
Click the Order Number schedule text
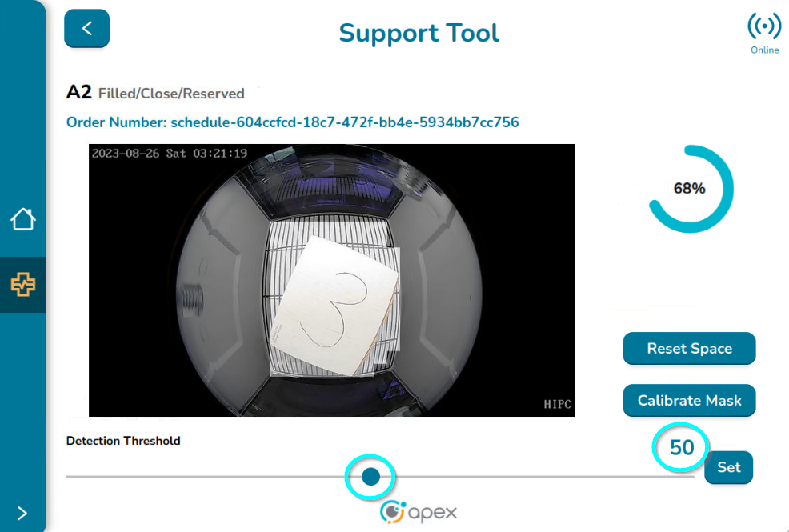click(x=292, y=122)
